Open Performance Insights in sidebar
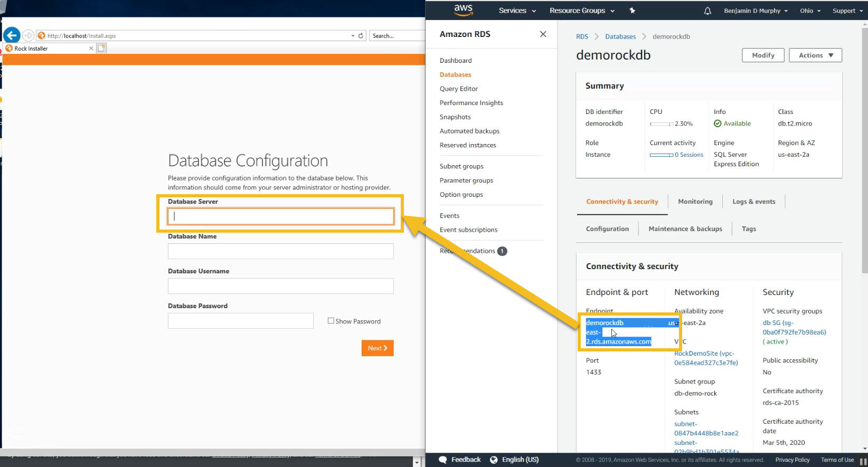This screenshot has height=467, width=868. point(471,103)
